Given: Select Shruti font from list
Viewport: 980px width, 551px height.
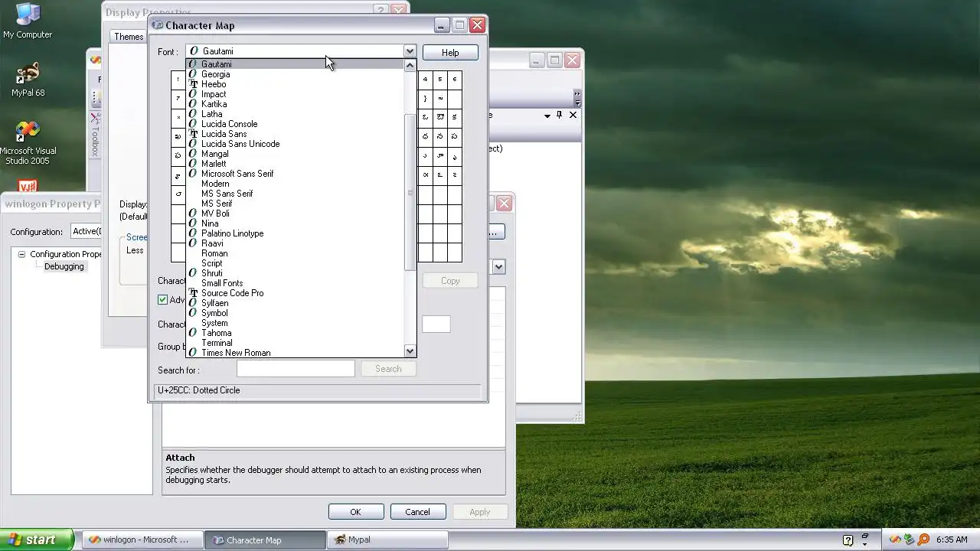Looking at the screenshot, I should [x=295, y=273].
